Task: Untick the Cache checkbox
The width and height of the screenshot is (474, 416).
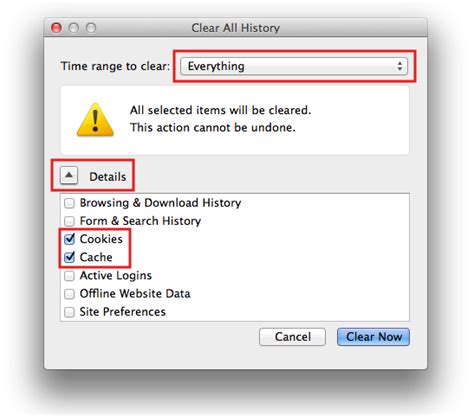Action: click(69, 257)
